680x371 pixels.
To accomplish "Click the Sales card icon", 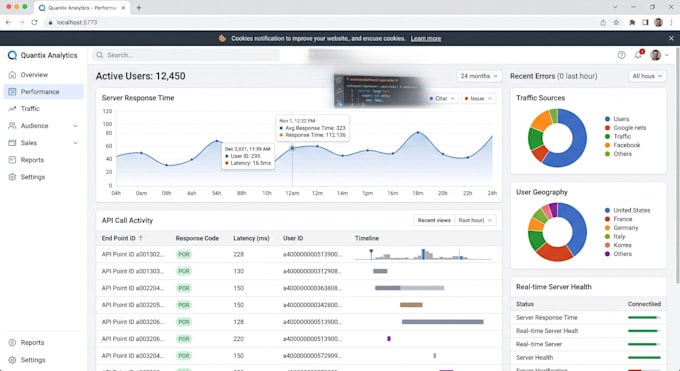I will [12, 143].
